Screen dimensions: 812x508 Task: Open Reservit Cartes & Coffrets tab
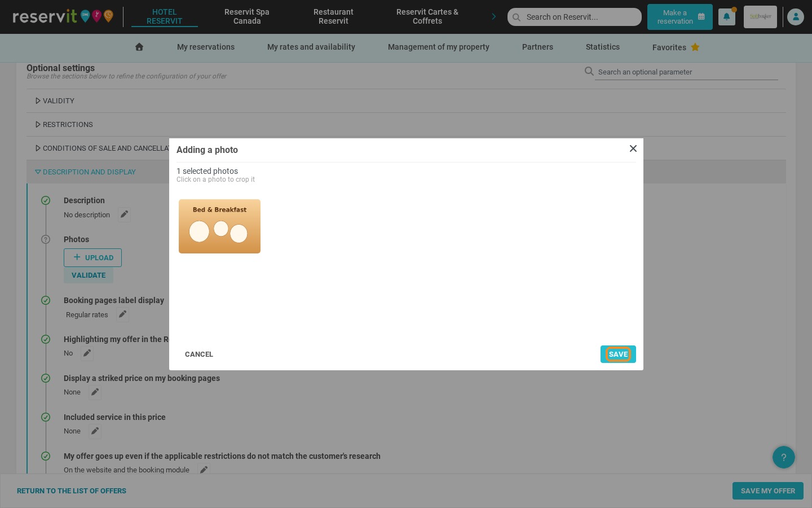coord(427,16)
